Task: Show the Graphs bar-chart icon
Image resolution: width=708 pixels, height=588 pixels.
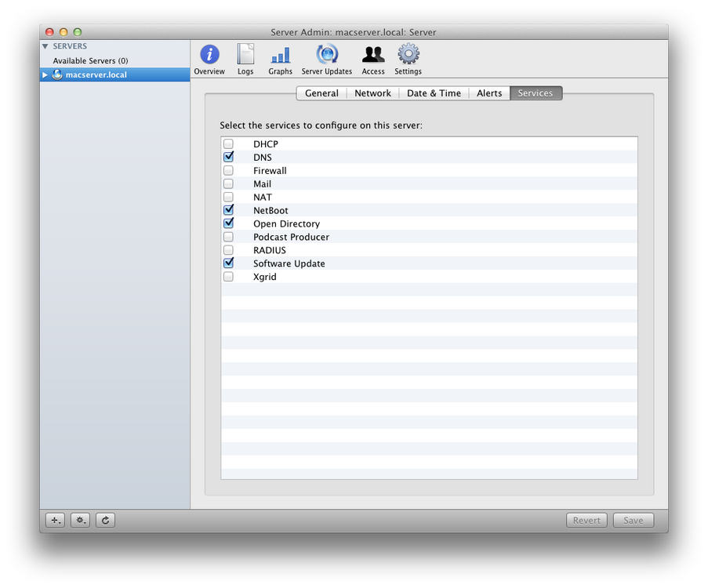Action: pyautogui.click(x=281, y=55)
